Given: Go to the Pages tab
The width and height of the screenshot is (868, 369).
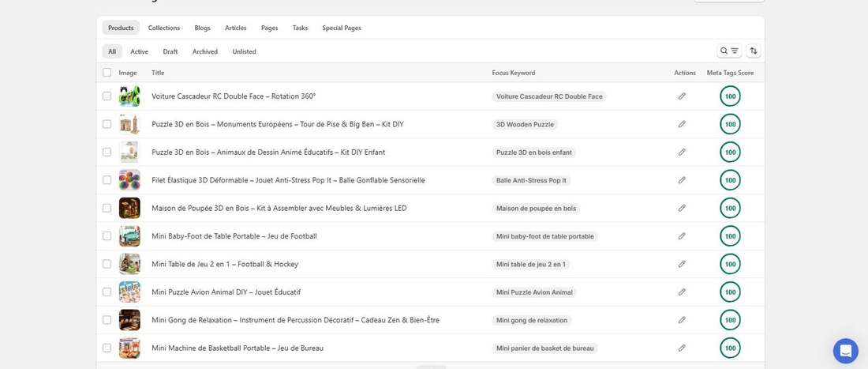Looking at the screenshot, I should (270, 28).
